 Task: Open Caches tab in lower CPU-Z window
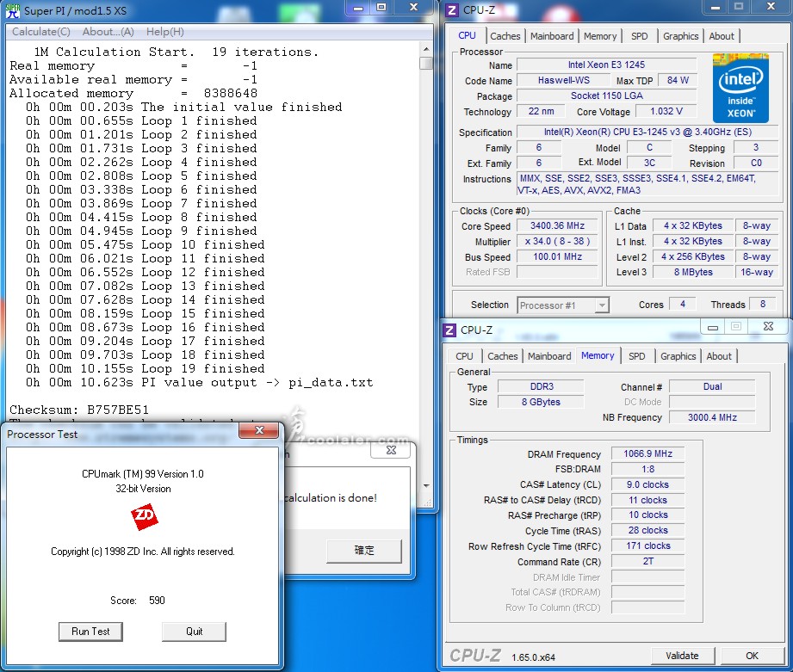coord(502,355)
